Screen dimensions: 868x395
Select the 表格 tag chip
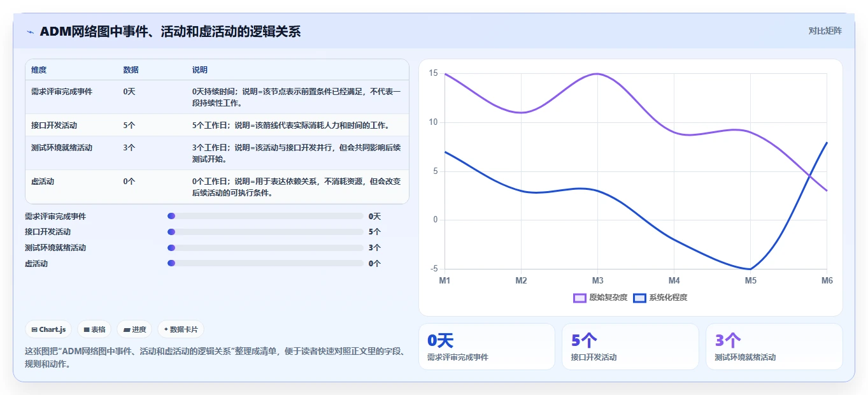click(95, 329)
